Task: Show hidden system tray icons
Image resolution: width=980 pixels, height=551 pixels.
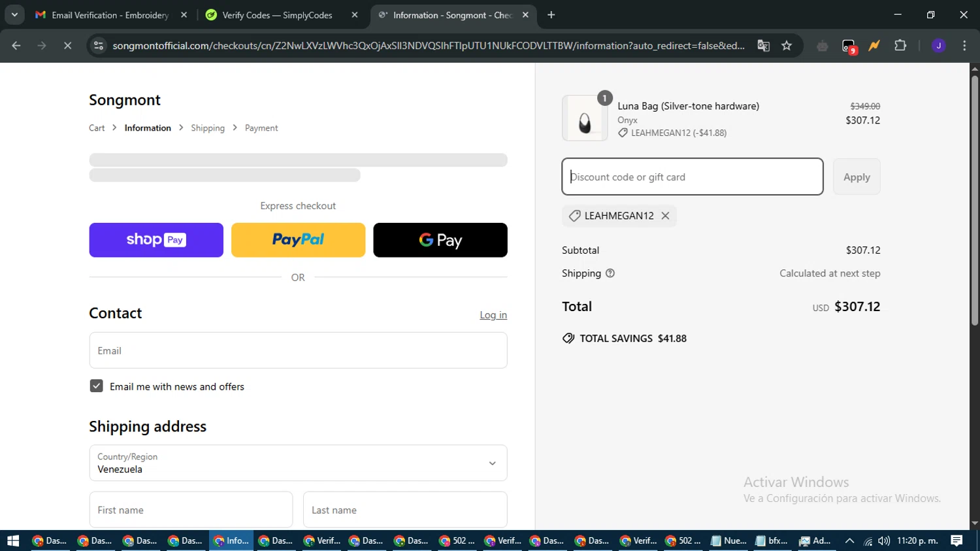Action: (x=849, y=541)
